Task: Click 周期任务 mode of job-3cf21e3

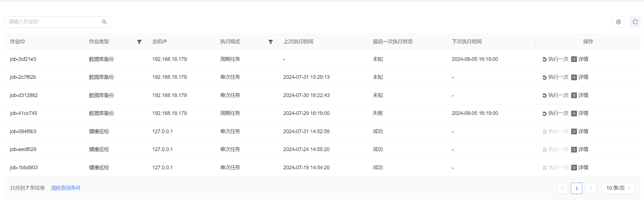Action: click(230, 59)
